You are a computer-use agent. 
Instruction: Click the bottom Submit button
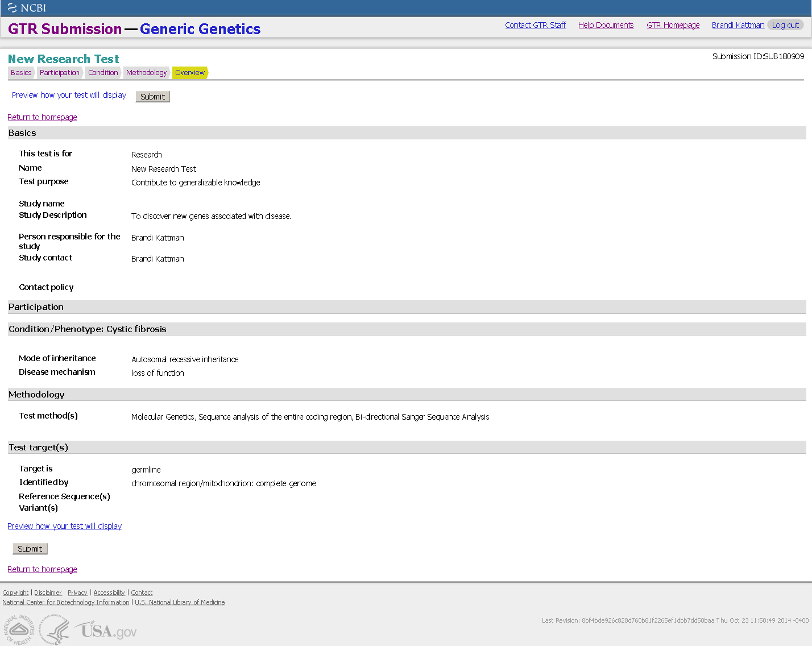(30, 549)
